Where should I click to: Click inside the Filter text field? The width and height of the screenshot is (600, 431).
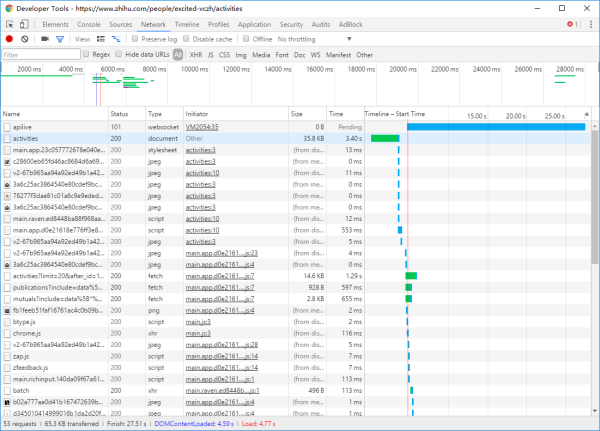coord(38,55)
